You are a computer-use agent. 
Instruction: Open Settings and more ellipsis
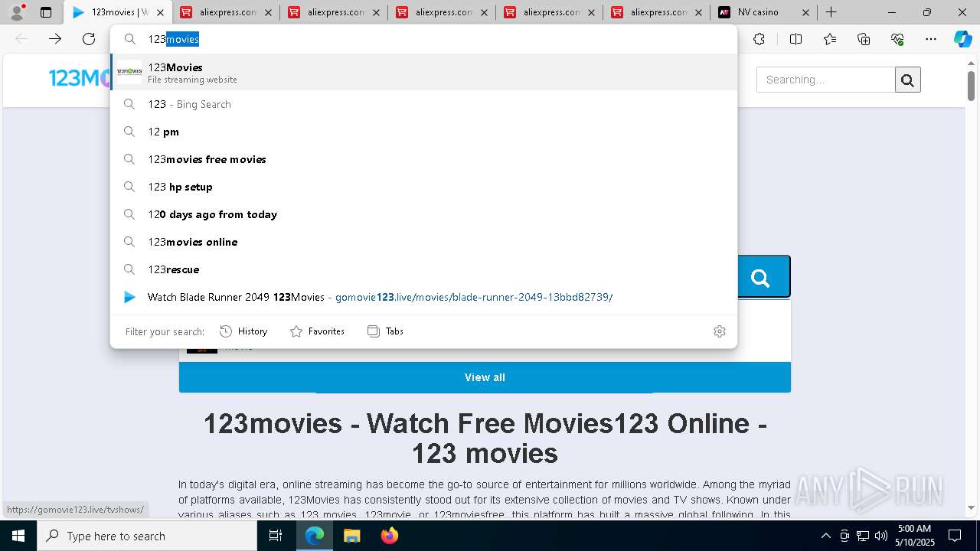point(931,39)
